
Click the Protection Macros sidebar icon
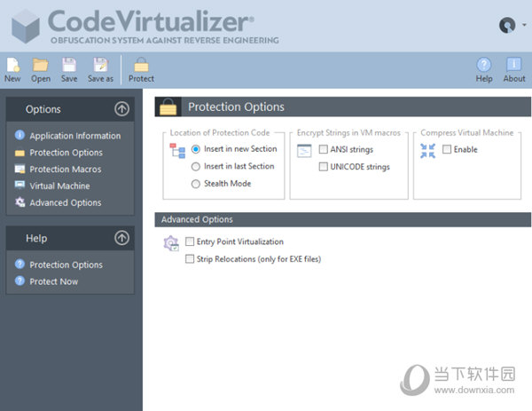click(x=20, y=169)
